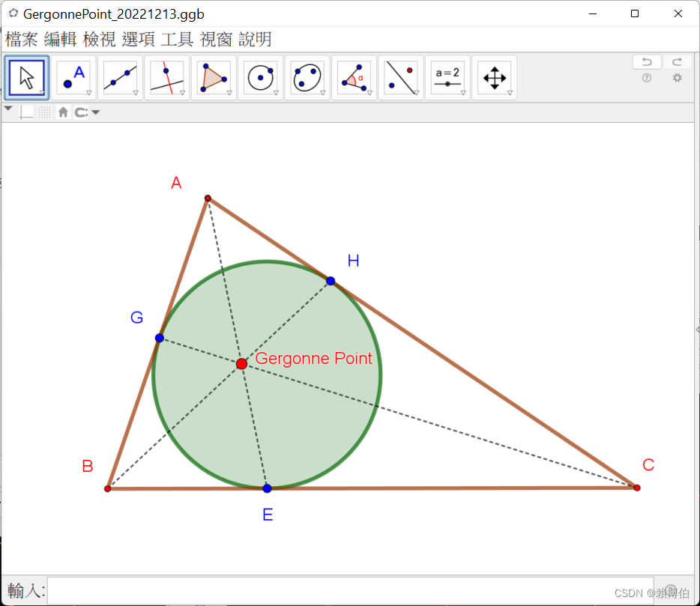Select the Circle tool
This screenshot has width=700, height=606.
point(260,76)
